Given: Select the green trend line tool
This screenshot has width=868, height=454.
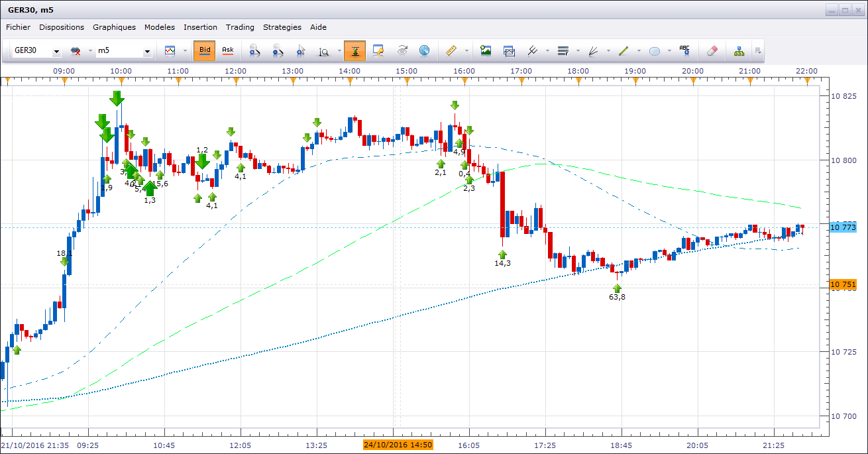Looking at the screenshot, I should coord(624,50).
